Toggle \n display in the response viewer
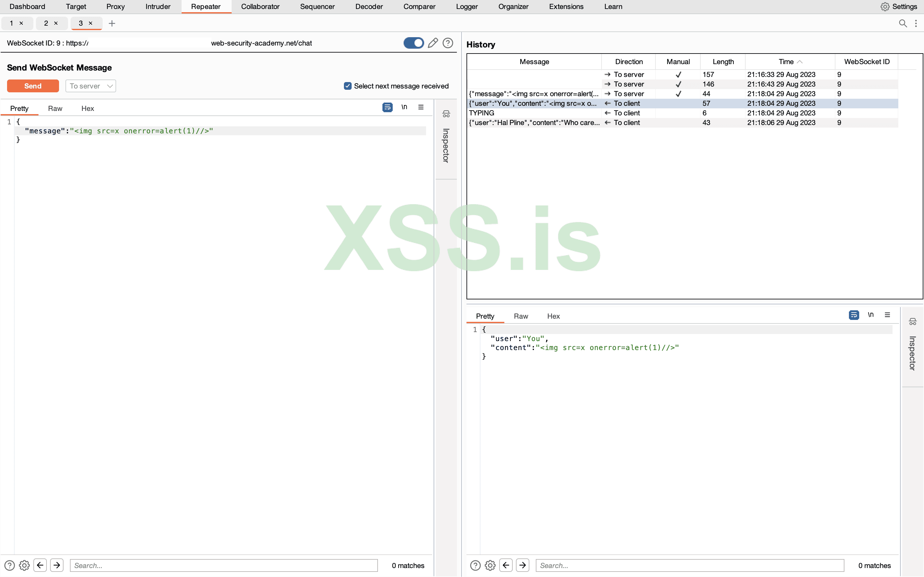924x577 pixels. point(871,315)
